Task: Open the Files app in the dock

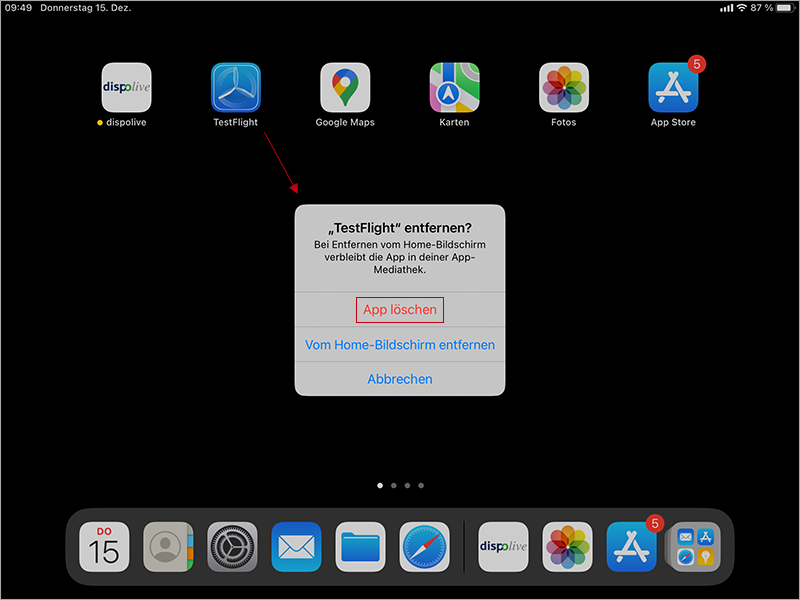Action: pyautogui.click(x=360, y=546)
